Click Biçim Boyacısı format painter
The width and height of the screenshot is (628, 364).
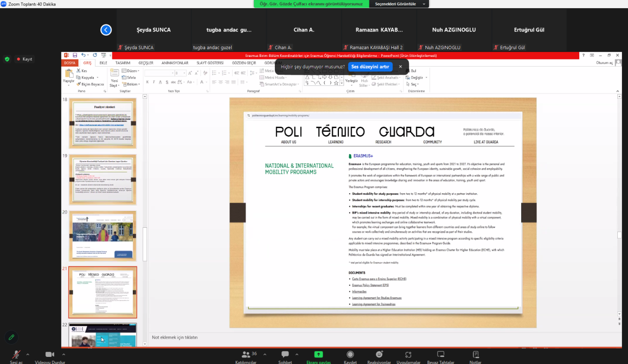(x=90, y=84)
